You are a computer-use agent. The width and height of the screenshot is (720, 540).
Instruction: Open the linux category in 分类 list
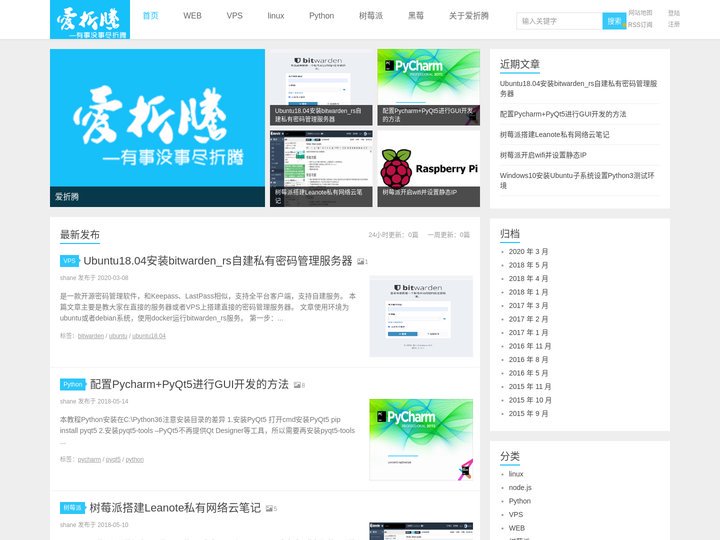516,474
